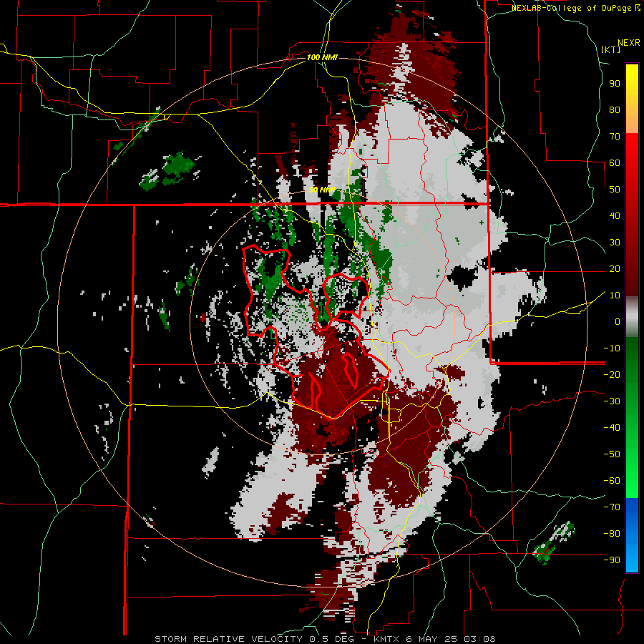This screenshot has width=644, height=644.
Task: Click the positive 20 scale value
Action: pyautogui.click(x=615, y=268)
